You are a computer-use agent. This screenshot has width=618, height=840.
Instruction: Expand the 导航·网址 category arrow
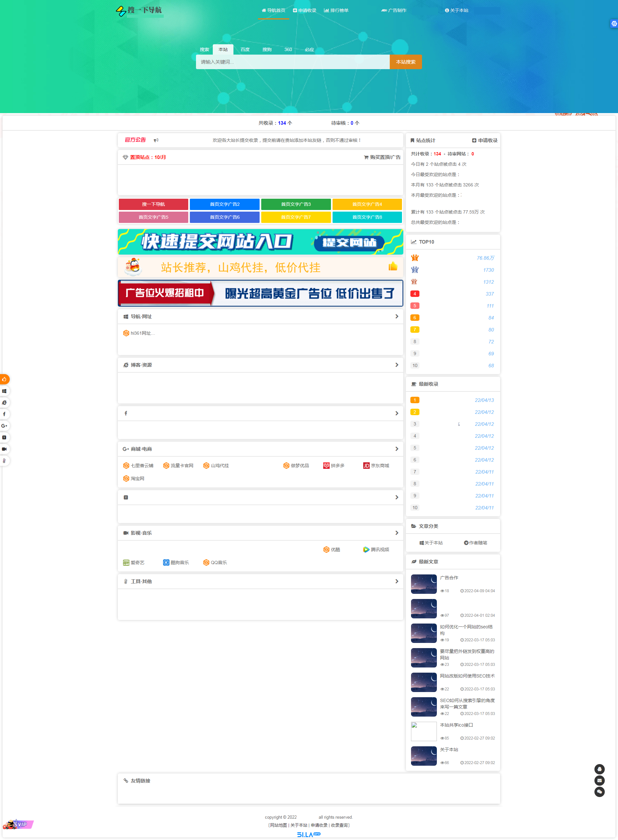[x=397, y=316]
